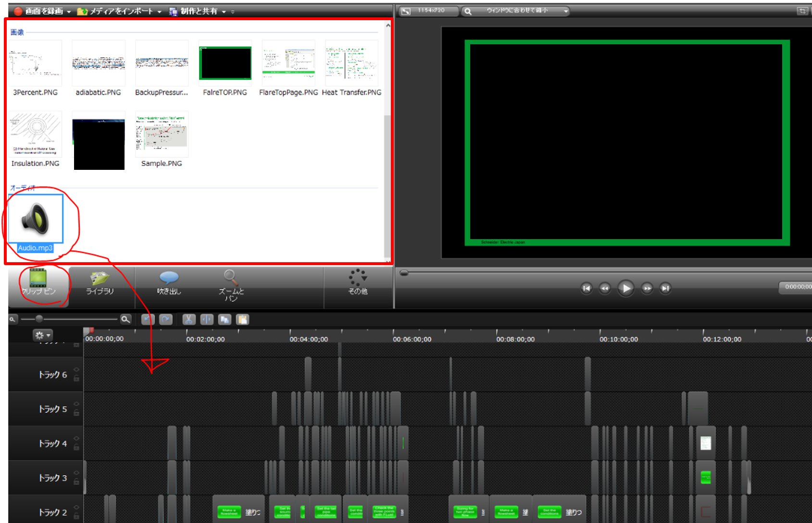This screenshot has height=523, width=812.
Task: Click the timeline zoom slider handle
Action: point(39,319)
